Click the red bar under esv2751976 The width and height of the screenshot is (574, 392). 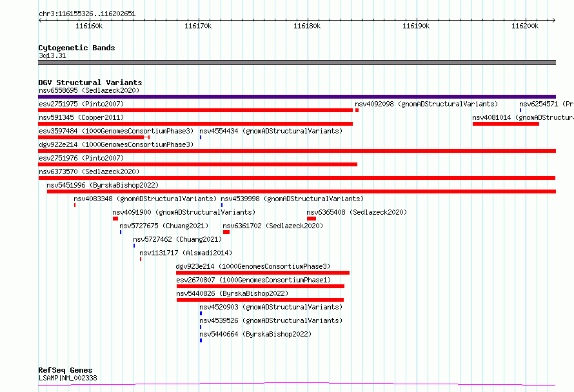198,164
